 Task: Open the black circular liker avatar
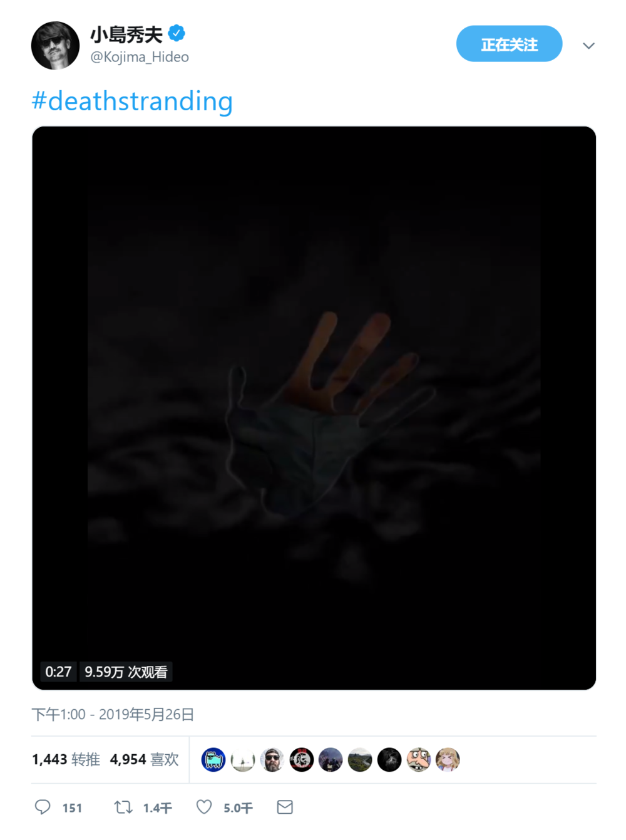pos(389,760)
